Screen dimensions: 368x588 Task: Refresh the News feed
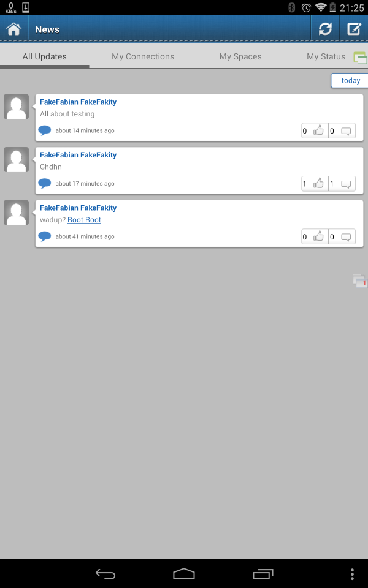point(325,29)
